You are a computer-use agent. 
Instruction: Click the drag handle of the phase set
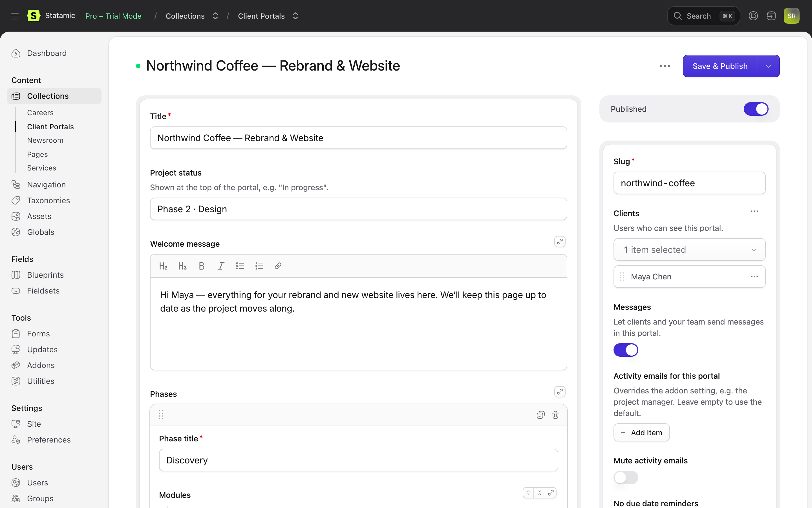tap(161, 415)
